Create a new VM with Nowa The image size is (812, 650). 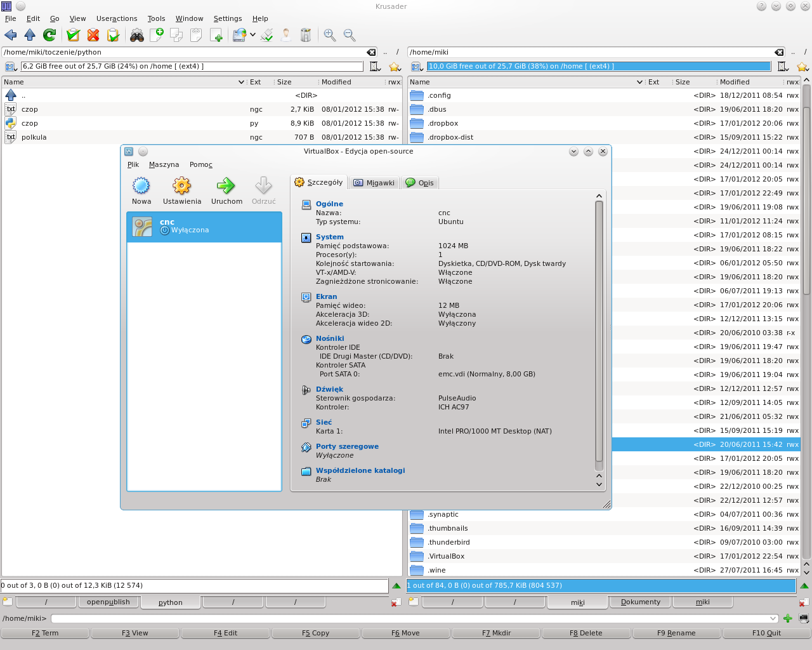click(141, 191)
